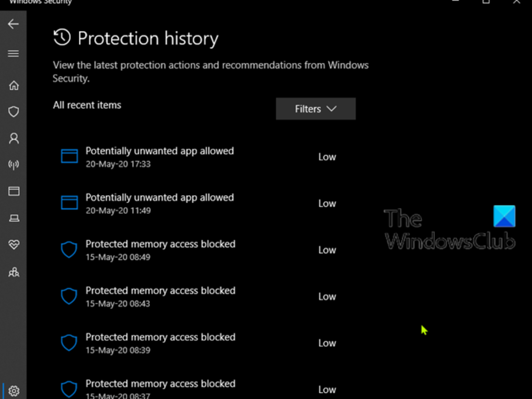Open App & browser control icon

click(x=14, y=191)
